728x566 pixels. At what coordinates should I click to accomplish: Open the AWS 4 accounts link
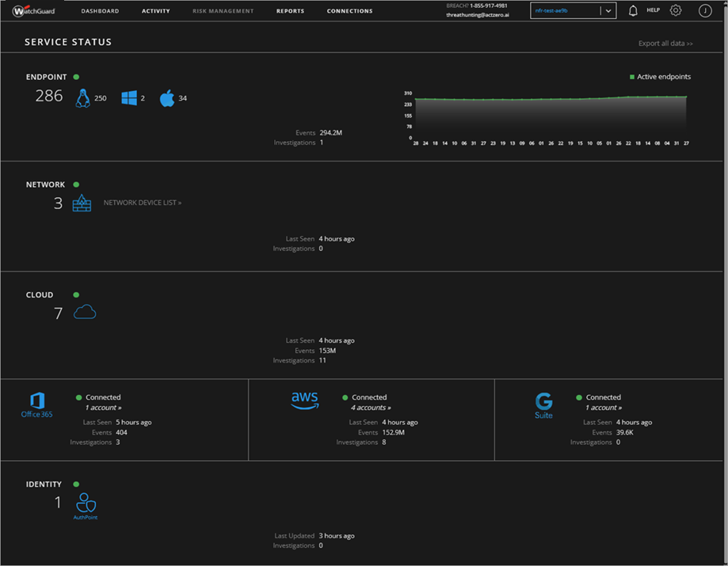(x=371, y=408)
